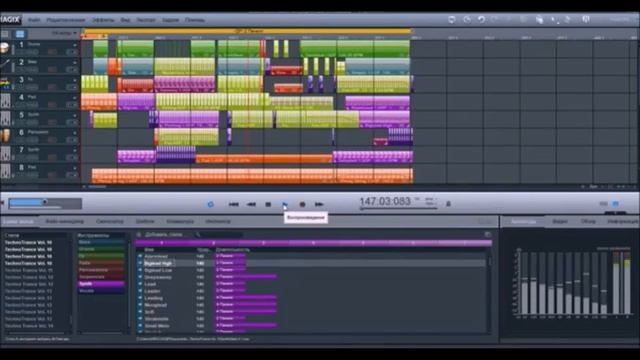Image resolution: width=640 pixels, height=360 pixels.
Task: Click the metronome icon right of the time display
Action: (448, 203)
